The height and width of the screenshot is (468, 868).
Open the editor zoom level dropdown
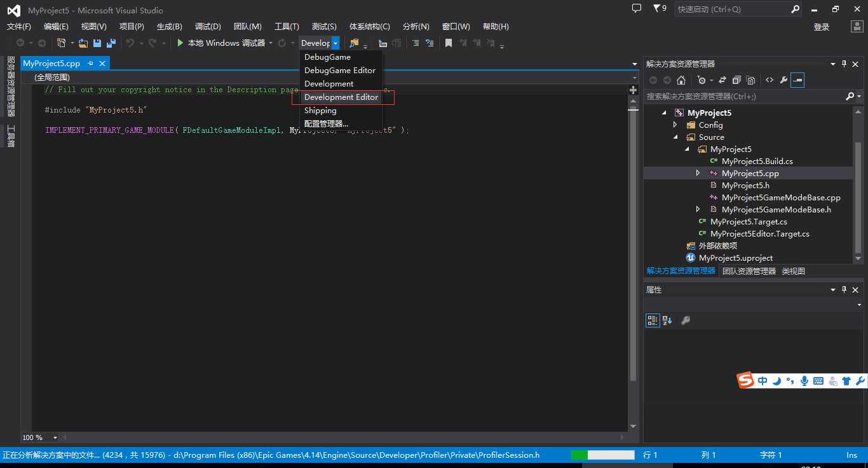pyautogui.click(x=55, y=437)
